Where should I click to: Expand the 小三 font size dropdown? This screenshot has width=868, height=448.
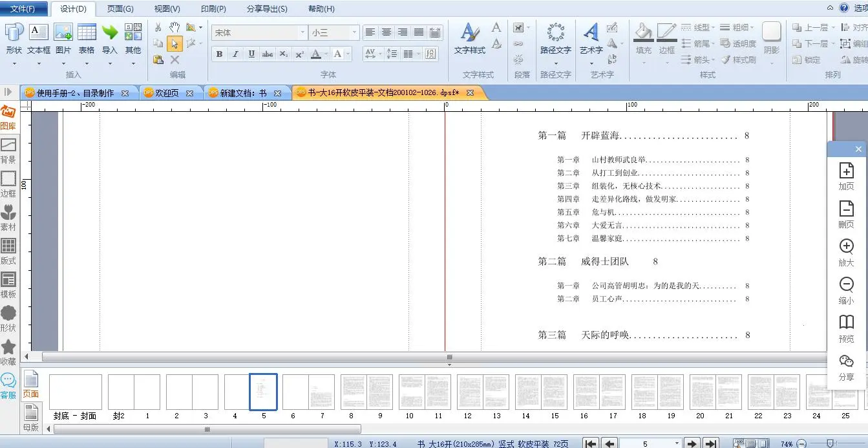click(x=354, y=32)
